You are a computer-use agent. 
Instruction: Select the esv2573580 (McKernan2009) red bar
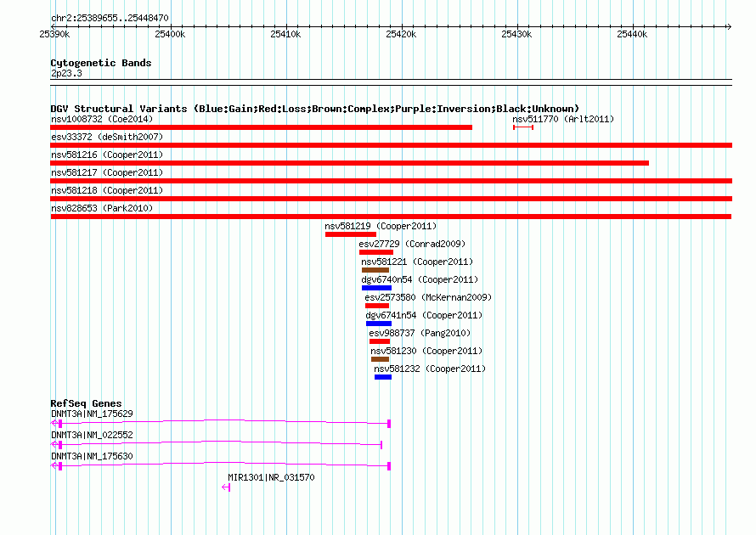pyautogui.click(x=377, y=306)
